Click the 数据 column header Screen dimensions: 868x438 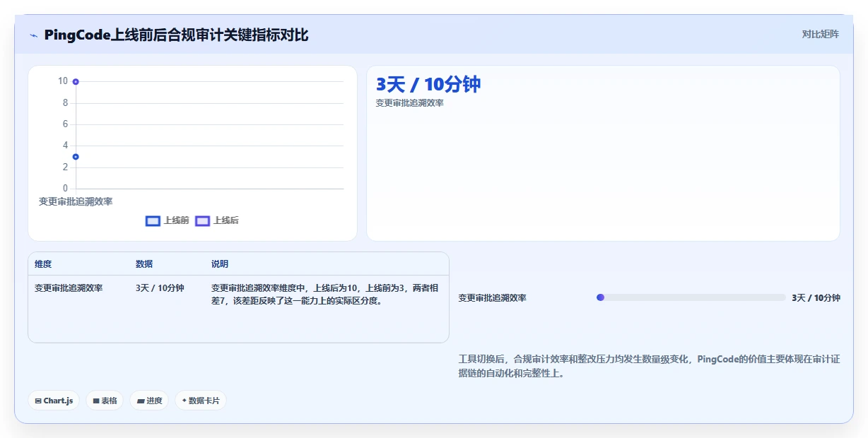pyautogui.click(x=144, y=264)
